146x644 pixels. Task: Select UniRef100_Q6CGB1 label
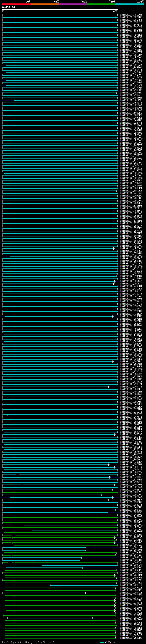point(131,321)
